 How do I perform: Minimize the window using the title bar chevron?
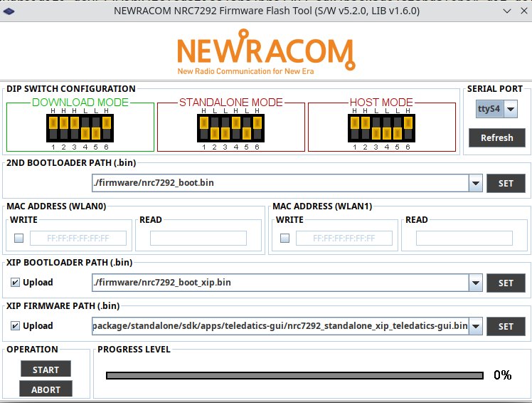click(507, 11)
